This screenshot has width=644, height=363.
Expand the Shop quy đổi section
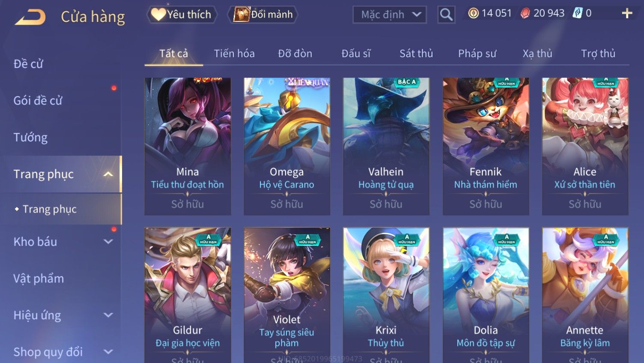tap(108, 352)
